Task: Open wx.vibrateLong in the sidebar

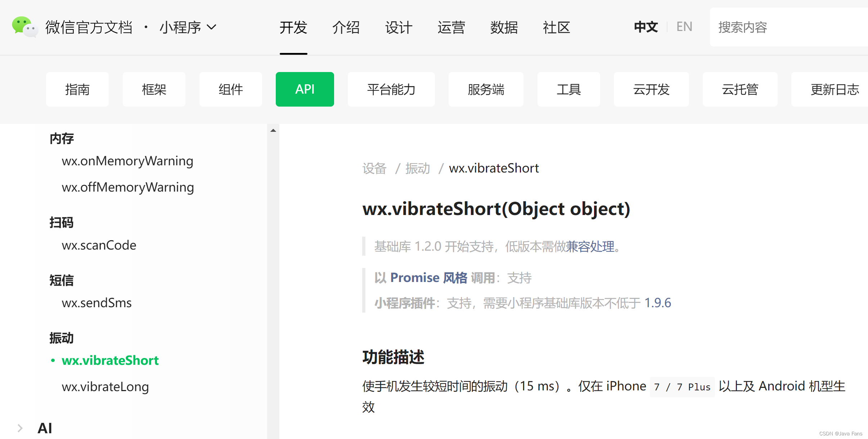Action: [105, 387]
